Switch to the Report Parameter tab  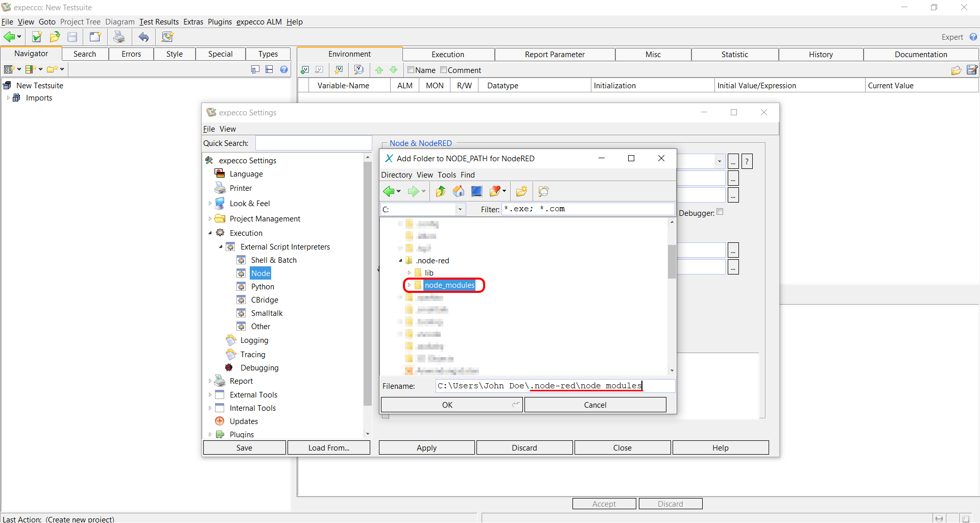point(555,55)
